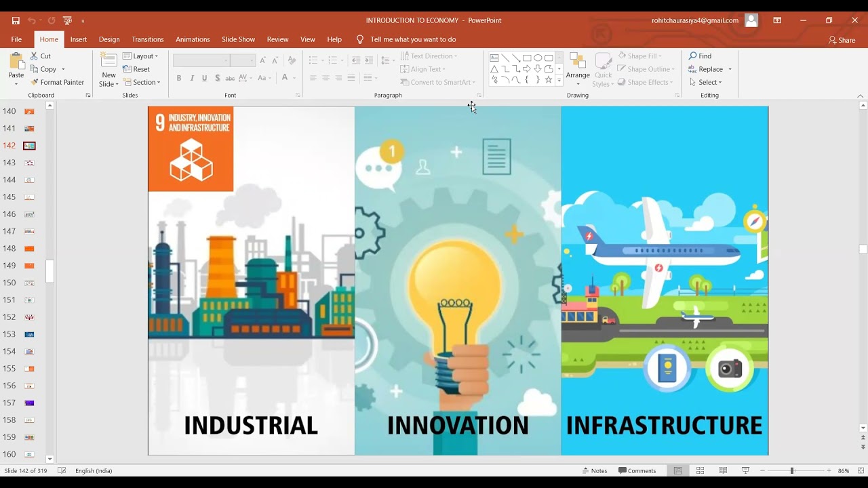Toggle Underline formatting
This screenshot has height=488, width=868.
pos(205,78)
